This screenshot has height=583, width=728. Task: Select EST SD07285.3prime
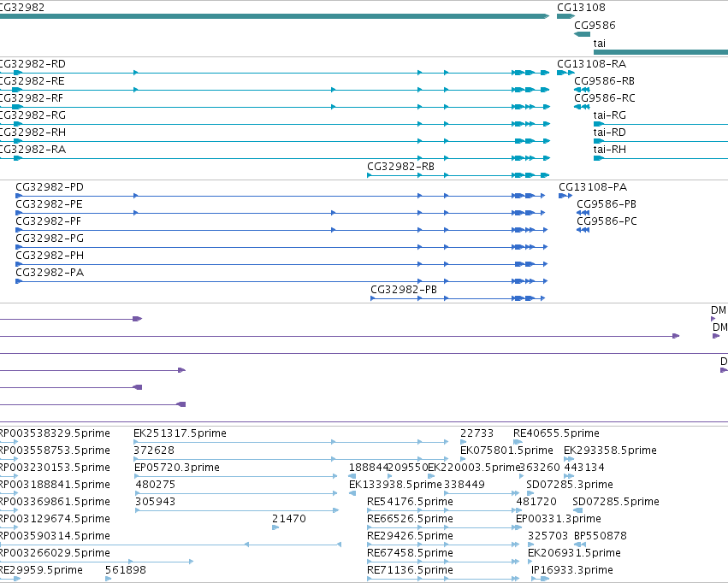570,485
